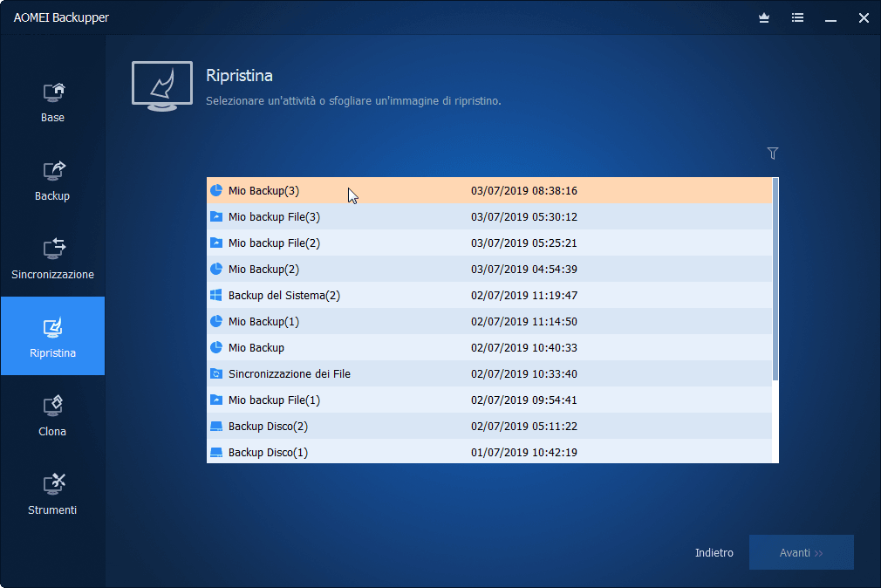Click disk icon of Backup Disco(1)
This screenshot has width=881, height=588.
pos(216,452)
